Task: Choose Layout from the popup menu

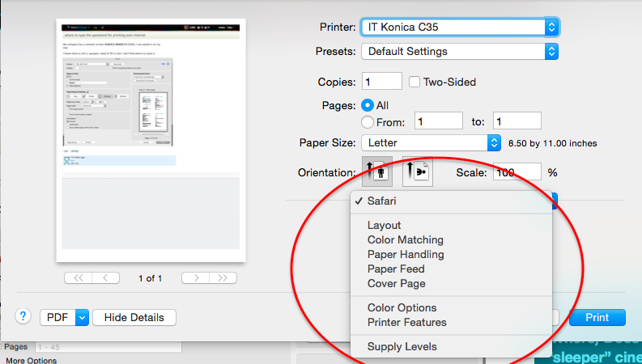Action: [384, 225]
